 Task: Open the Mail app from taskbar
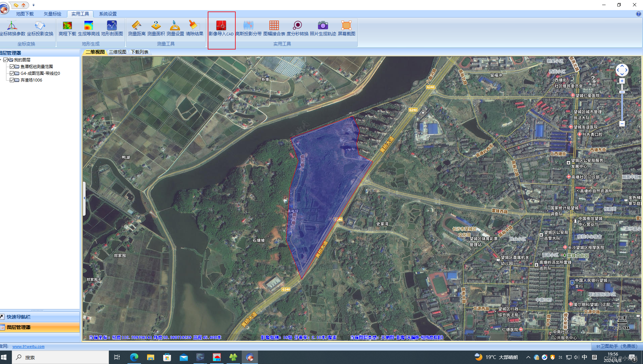183,357
